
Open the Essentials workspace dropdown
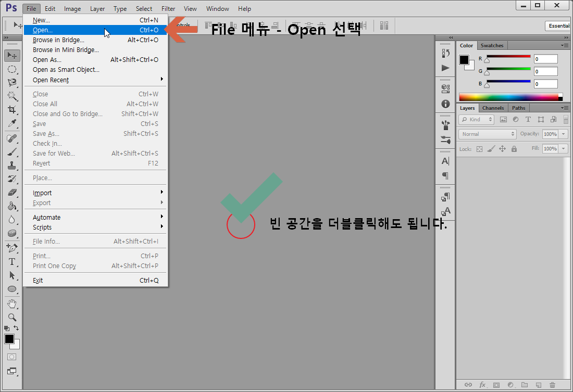coord(558,26)
